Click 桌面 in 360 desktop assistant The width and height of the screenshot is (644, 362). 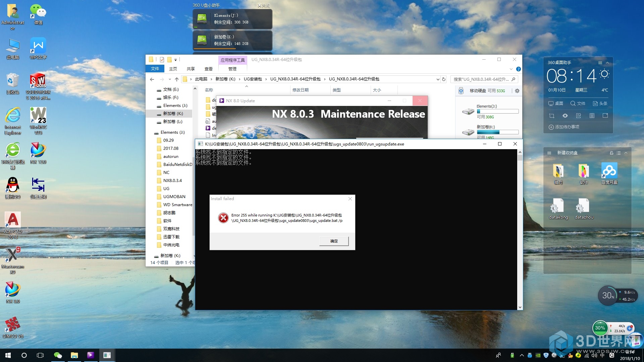click(556, 104)
